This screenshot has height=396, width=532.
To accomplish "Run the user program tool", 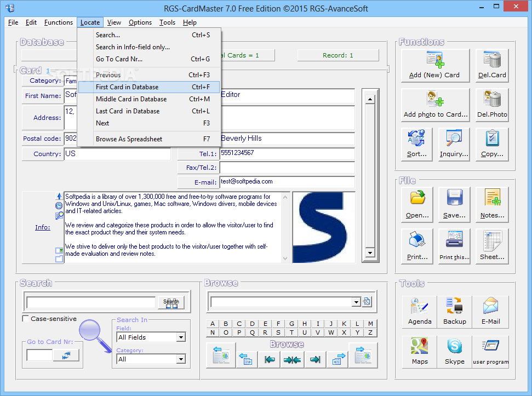I will [490, 352].
